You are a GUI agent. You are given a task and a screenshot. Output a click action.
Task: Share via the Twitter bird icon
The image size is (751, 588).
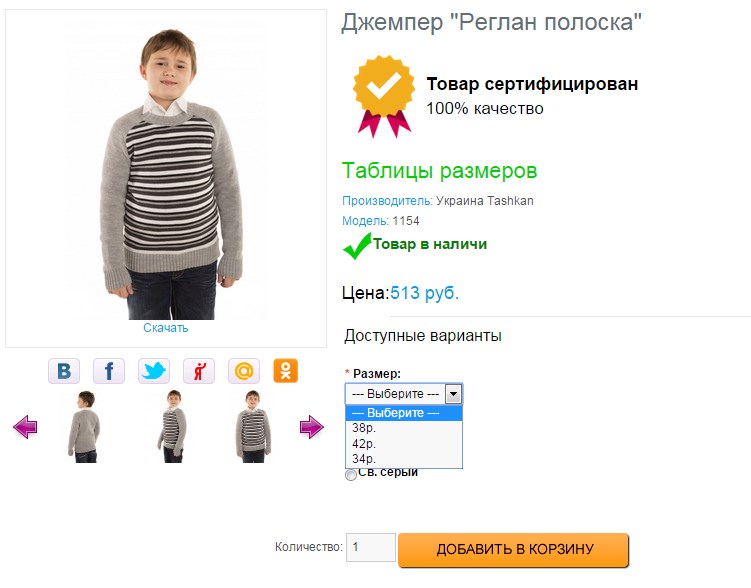[x=154, y=371]
